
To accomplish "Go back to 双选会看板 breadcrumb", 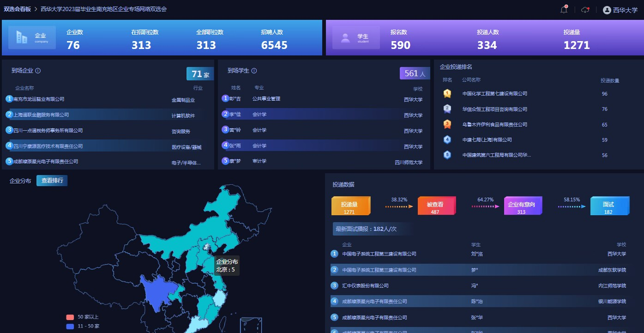I will tap(17, 9).
